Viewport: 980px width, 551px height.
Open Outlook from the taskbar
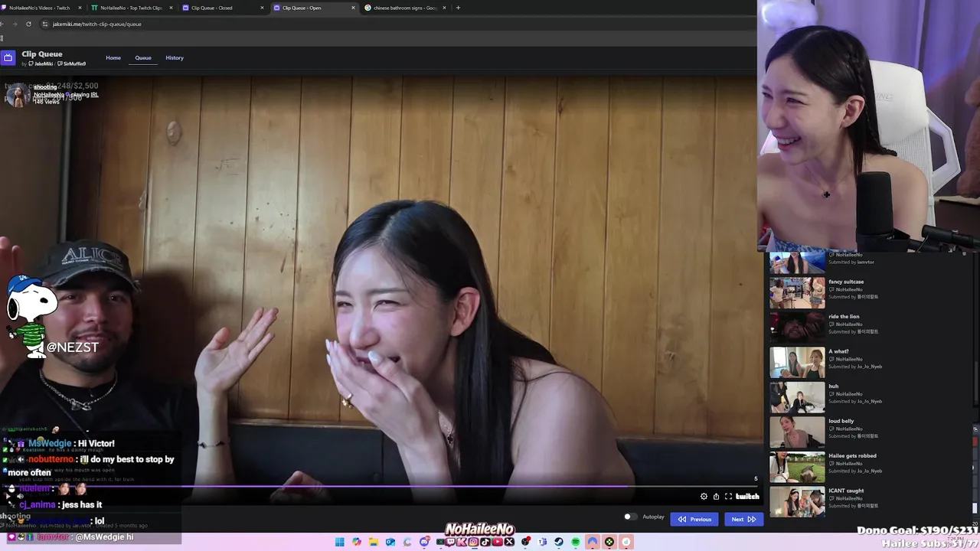pyautogui.click(x=390, y=542)
